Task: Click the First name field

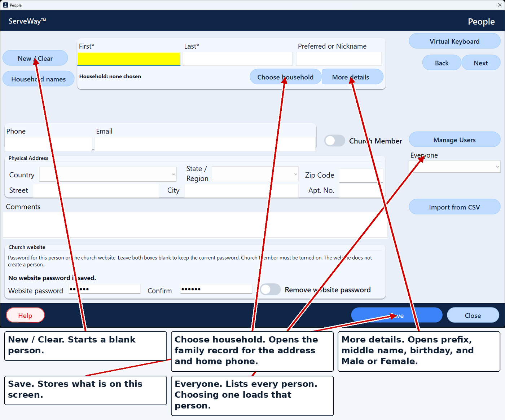Action: coord(129,59)
